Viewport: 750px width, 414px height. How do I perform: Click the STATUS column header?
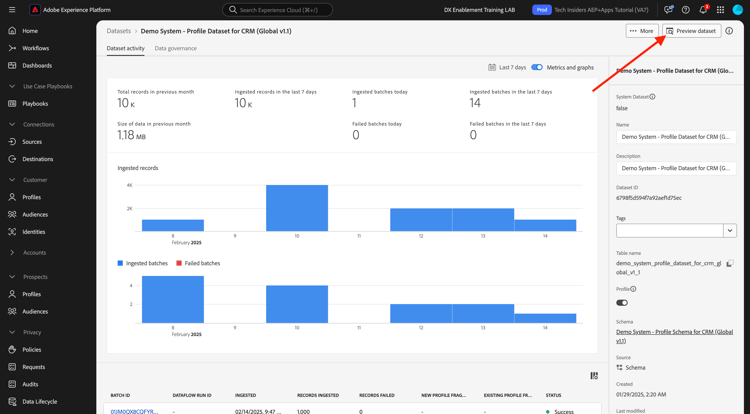553,395
